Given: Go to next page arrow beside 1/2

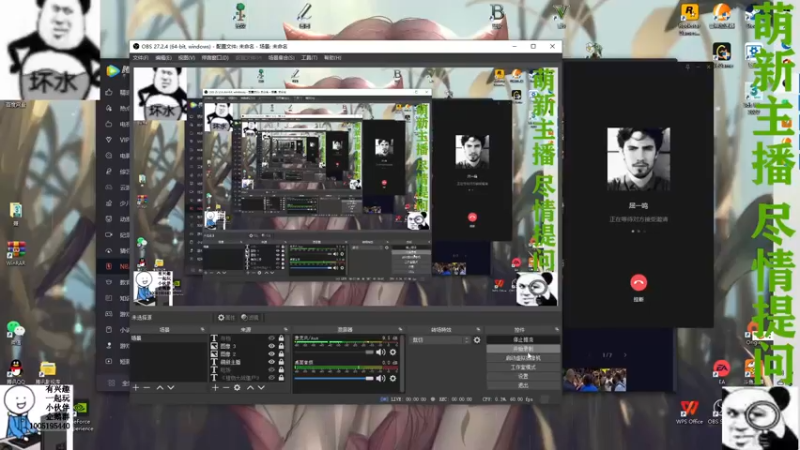Looking at the screenshot, I should click(x=625, y=355).
